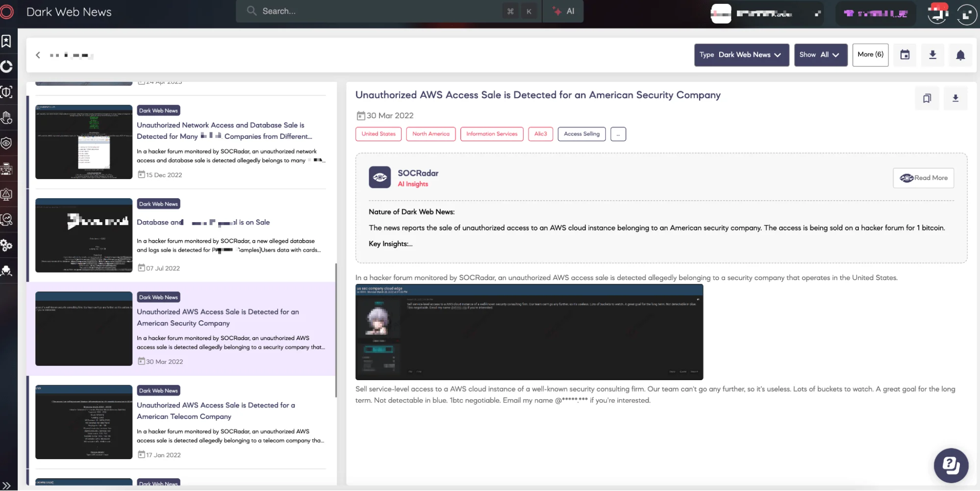Open the hand pointer sidebar icon

tap(6, 118)
